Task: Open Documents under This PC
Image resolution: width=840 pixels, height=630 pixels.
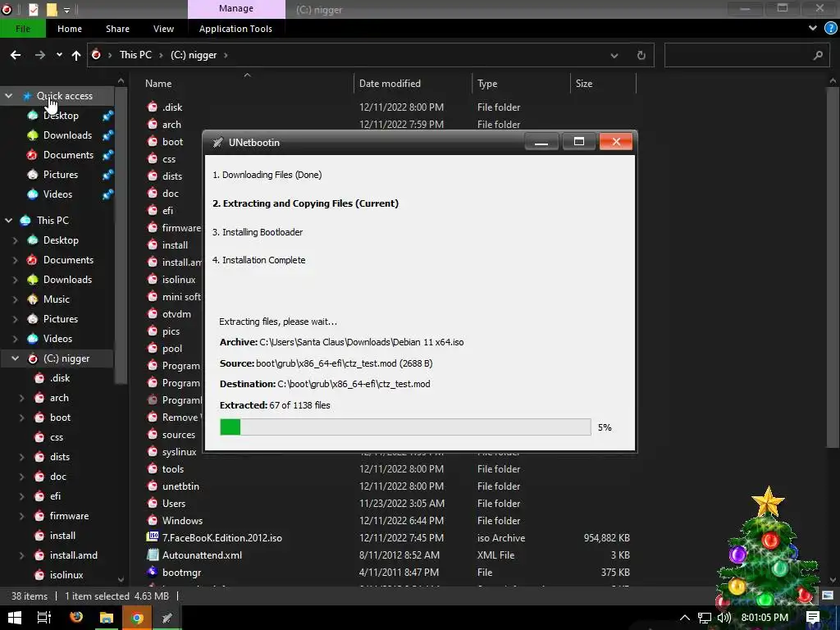Action: (x=68, y=260)
